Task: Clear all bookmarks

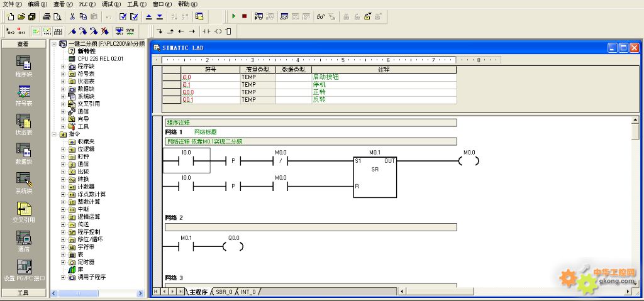Action: pyautogui.click(x=104, y=31)
